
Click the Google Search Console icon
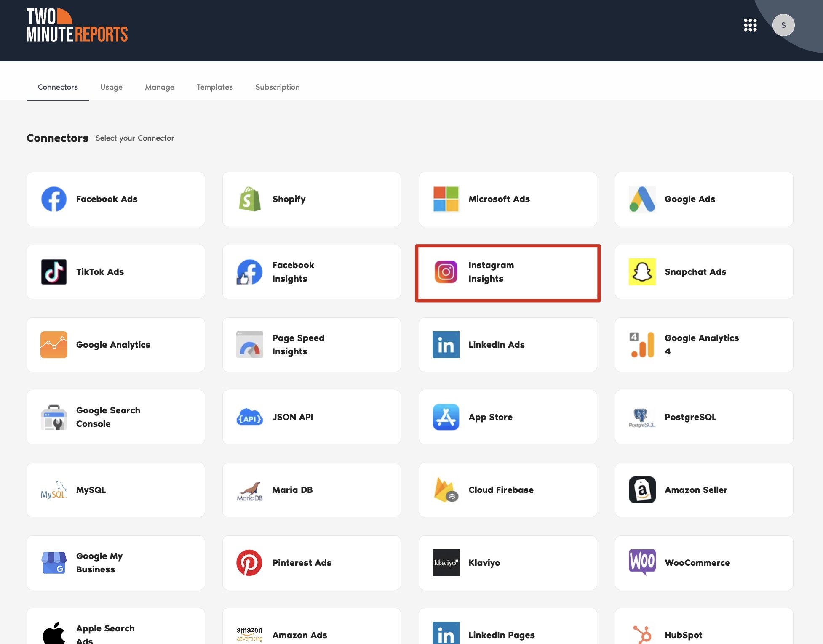(54, 417)
